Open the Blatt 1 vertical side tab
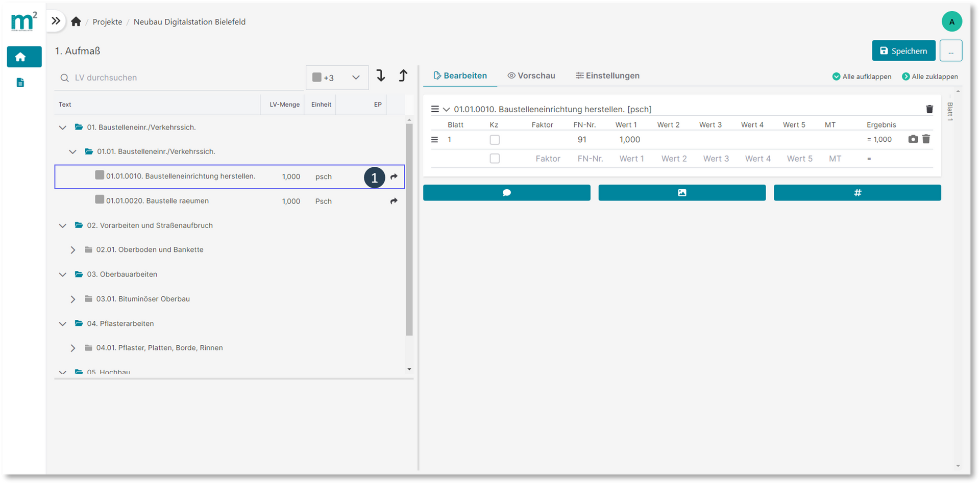The image size is (980, 484). click(950, 111)
